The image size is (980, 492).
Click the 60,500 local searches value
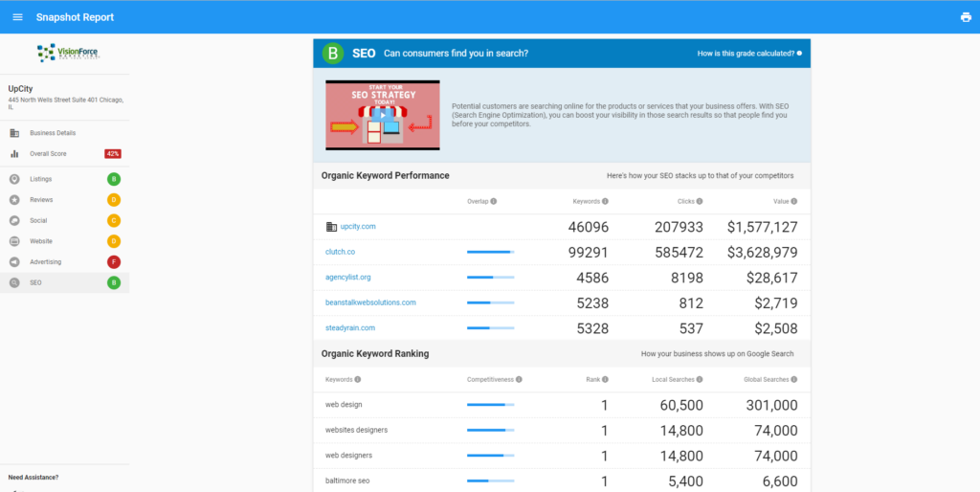coord(681,405)
